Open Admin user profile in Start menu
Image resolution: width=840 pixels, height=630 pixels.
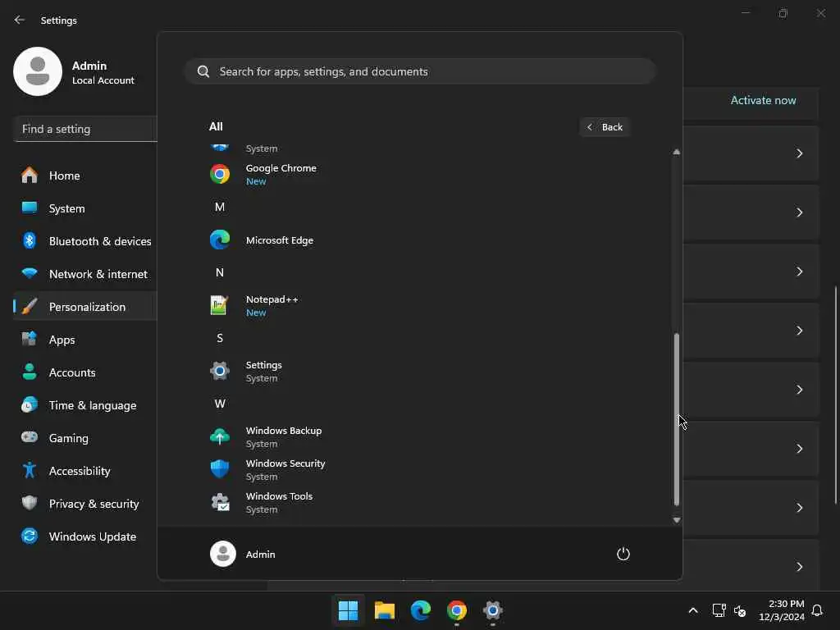[x=243, y=554]
